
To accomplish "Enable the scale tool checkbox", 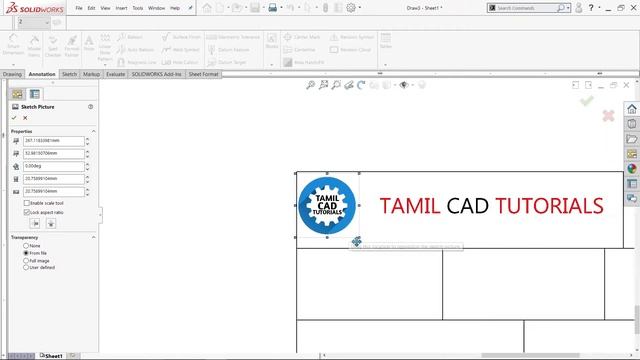I will (x=27, y=203).
